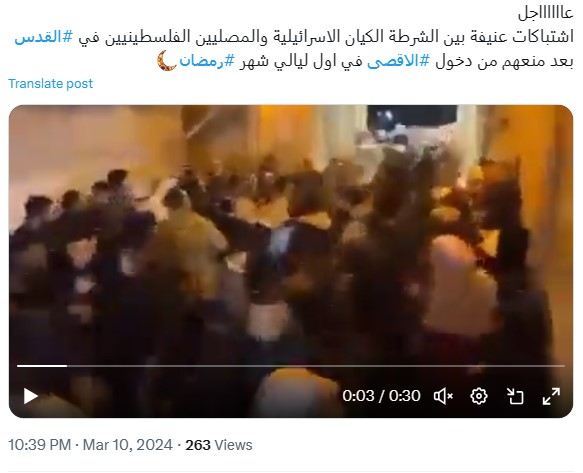Open the #القدس hashtag

point(44,37)
